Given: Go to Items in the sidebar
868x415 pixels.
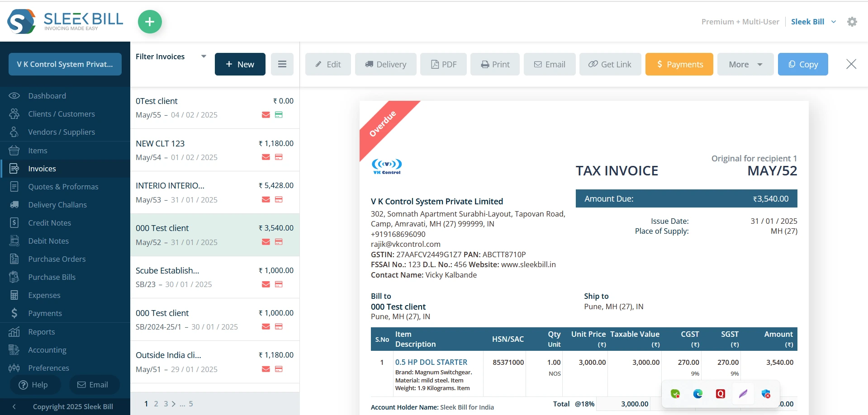Looking at the screenshot, I should pos(65,151).
